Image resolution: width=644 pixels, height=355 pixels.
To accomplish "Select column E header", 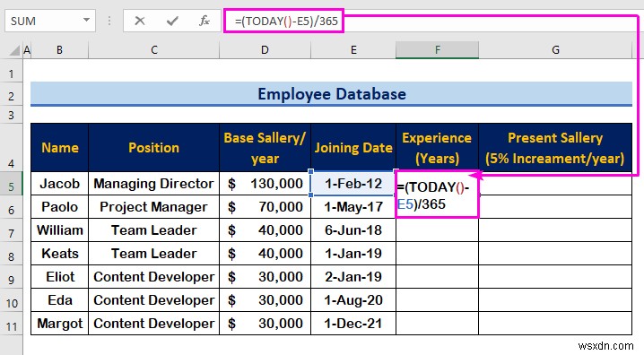I will [353, 50].
